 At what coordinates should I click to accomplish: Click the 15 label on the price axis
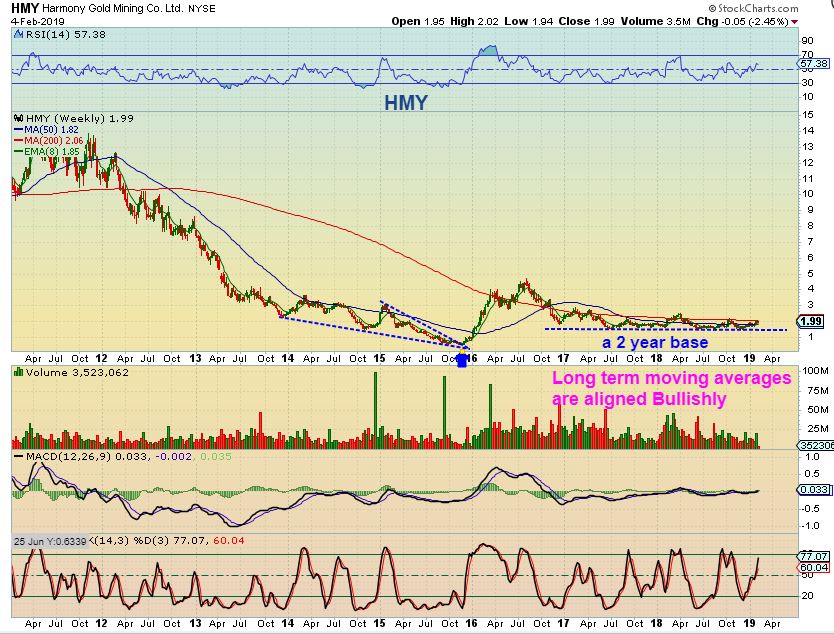point(808,115)
